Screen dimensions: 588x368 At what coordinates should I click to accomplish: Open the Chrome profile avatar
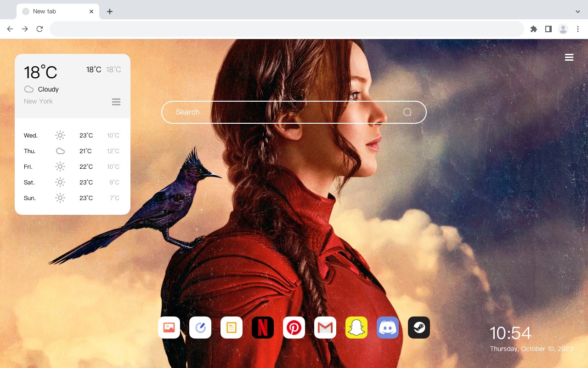pyautogui.click(x=563, y=29)
